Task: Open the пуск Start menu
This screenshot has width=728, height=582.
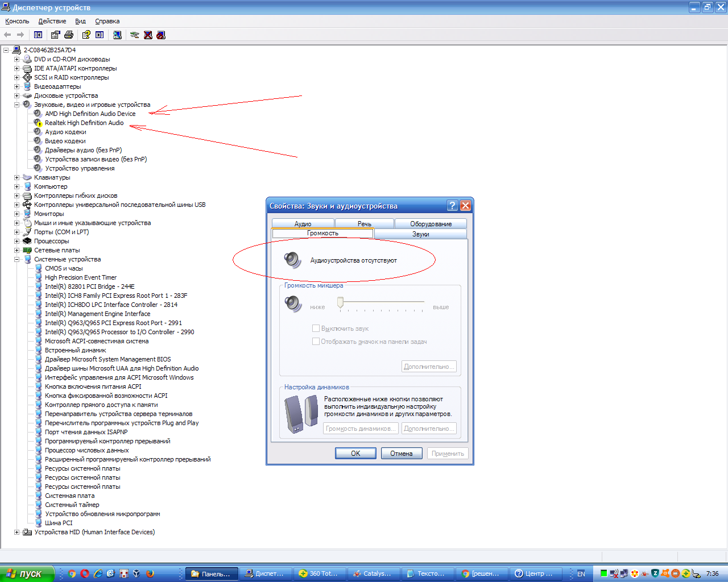Action: (x=27, y=573)
